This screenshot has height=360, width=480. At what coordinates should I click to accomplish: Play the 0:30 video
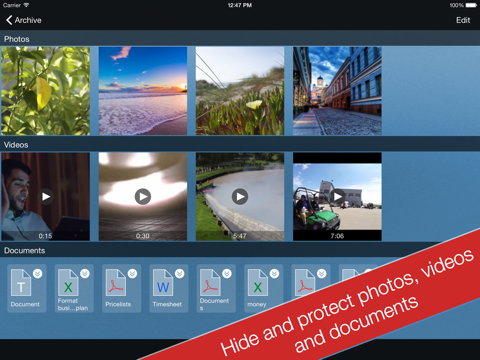click(x=143, y=197)
